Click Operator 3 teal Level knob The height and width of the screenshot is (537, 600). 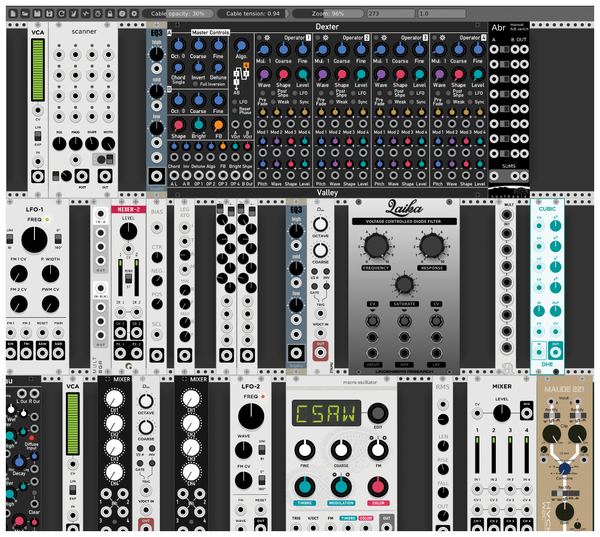419,74
